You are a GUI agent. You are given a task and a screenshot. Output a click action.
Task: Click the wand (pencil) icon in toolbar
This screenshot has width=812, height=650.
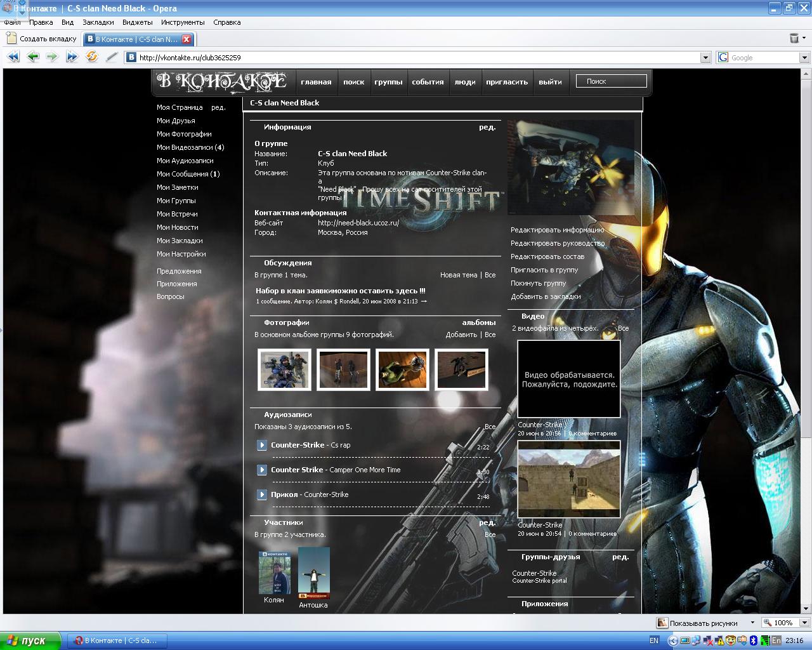pos(112,57)
